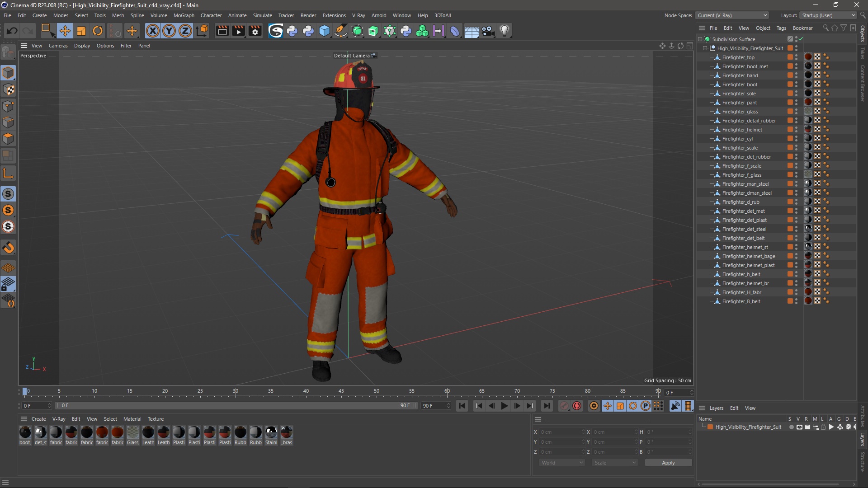Toggle visibility dots for Firefighter_helmet

(796, 129)
